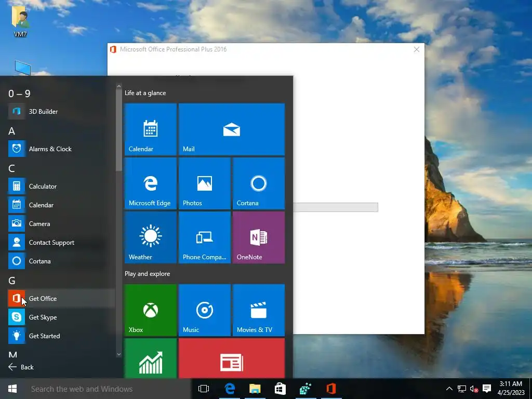The height and width of the screenshot is (399, 532).
Task: Click the Back button in the Start menu
Action: click(x=21, y=367)
